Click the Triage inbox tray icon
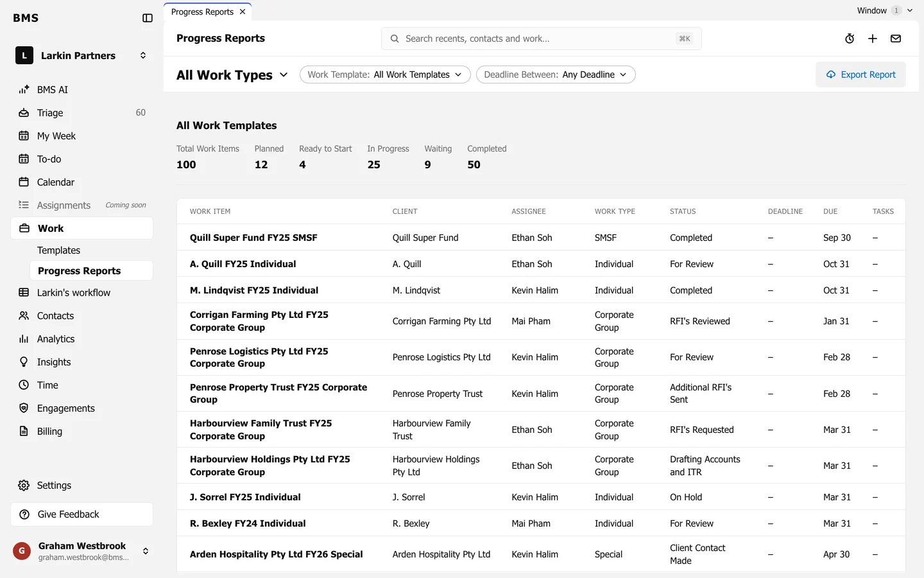 [x=24, y=113]
